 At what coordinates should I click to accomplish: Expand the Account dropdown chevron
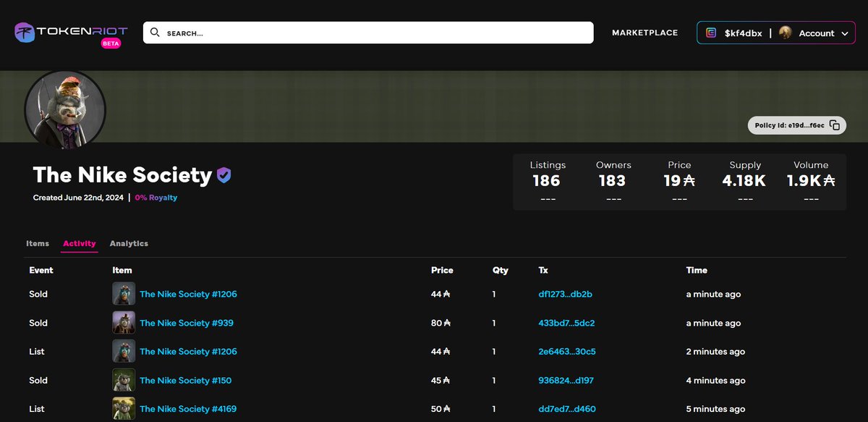click(x=843, y=33)
